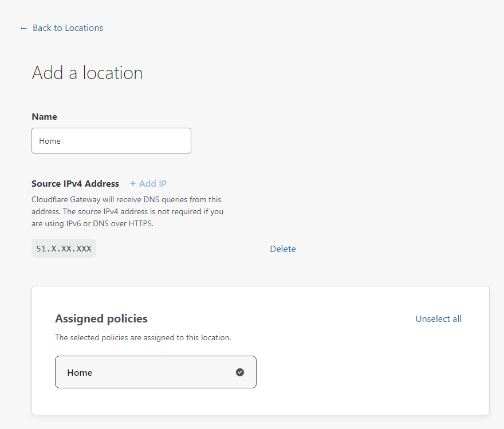Click the Home label in policy card
504x429 pixels.
coord(80,373)
